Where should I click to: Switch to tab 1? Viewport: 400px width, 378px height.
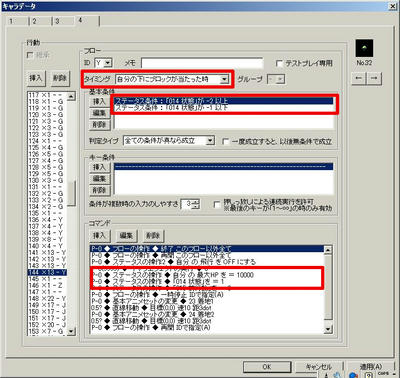[17, 21]
